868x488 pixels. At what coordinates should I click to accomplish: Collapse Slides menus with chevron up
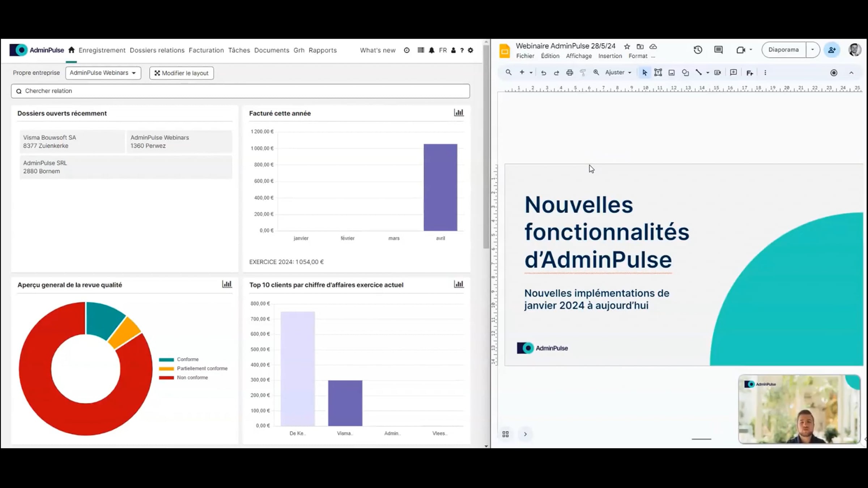pos(851,73)
